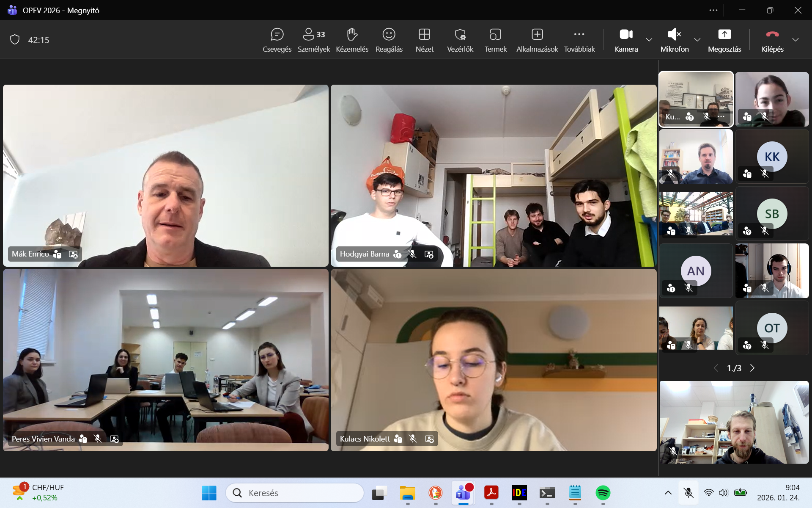The image size is (812, 508).
Task: Expand the Kamera options arrow
Action: tap(649, 40)
